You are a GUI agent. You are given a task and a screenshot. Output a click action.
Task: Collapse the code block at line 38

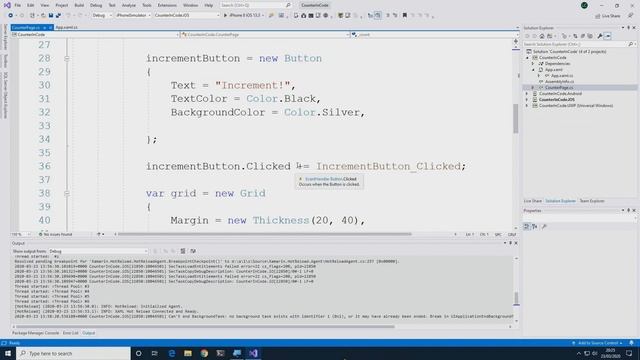[x=67, y=193]
